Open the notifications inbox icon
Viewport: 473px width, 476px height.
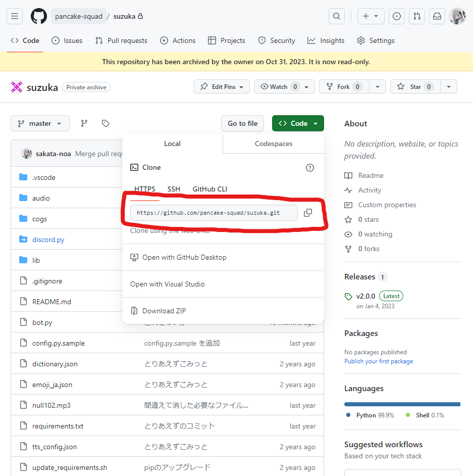point(437,16)
